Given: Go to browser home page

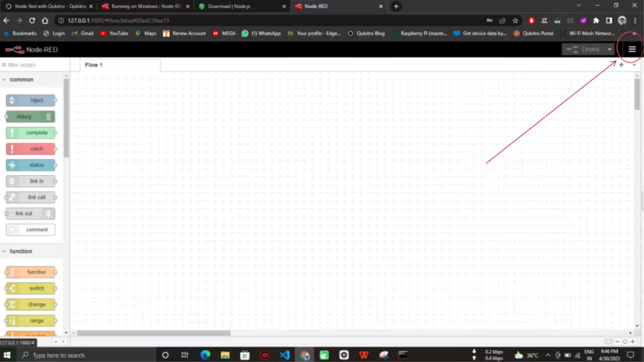Looking at the screenshot, I should coord(45,21).
